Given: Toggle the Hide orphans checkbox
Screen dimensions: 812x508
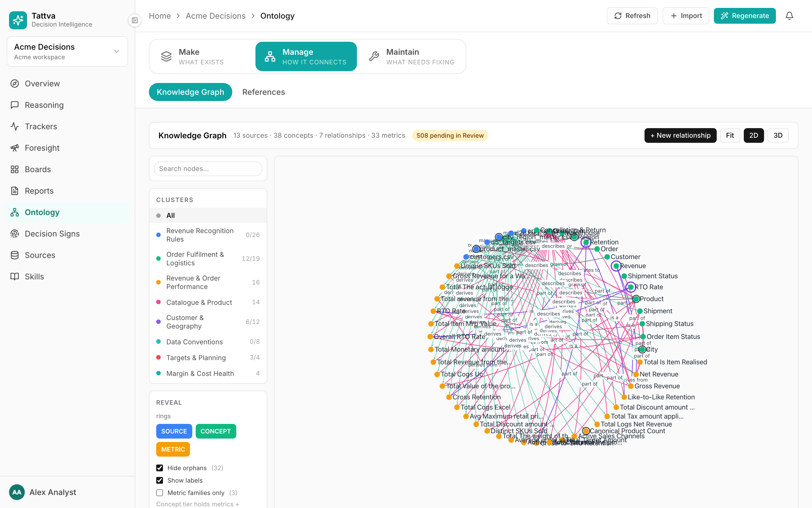Looking at the screenshot, I should pyautogui.click(x=160, y=468).
